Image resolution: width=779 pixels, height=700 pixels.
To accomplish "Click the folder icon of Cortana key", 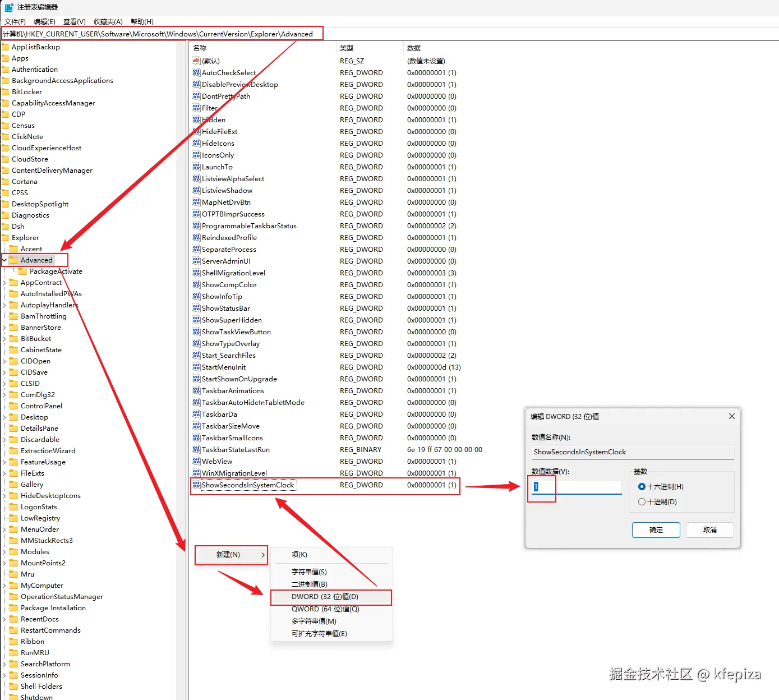I will tap(5, 181).
